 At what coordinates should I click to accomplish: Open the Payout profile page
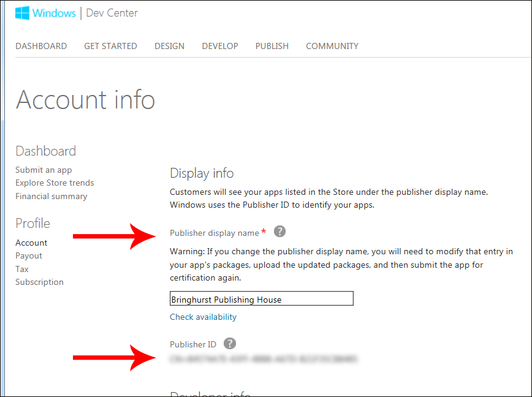[28, 256]
